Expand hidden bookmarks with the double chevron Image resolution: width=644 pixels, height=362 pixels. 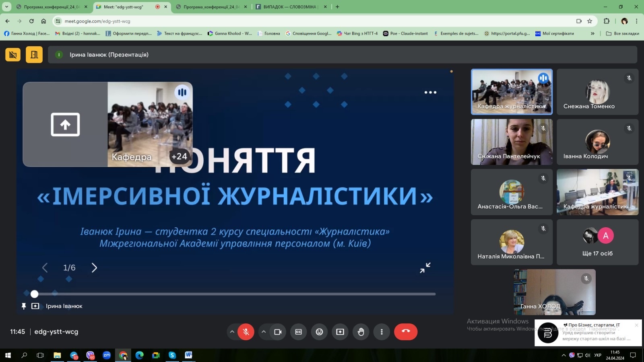592,33
